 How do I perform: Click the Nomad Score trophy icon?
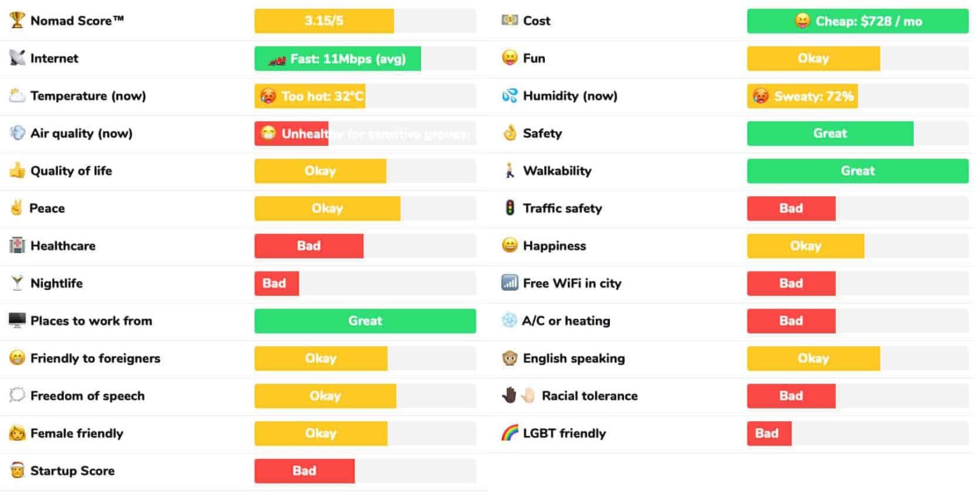click(x=17, y=20)
